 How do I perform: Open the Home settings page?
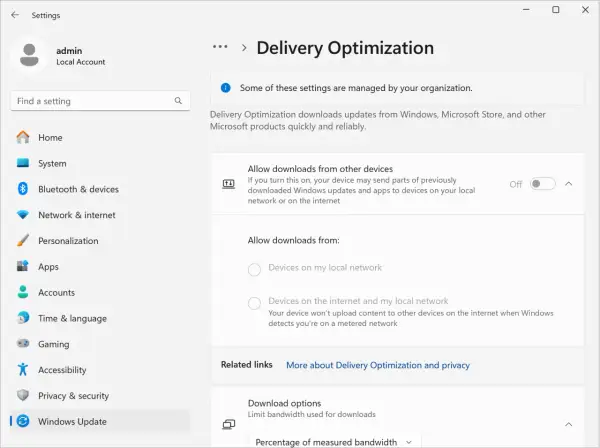100,137
